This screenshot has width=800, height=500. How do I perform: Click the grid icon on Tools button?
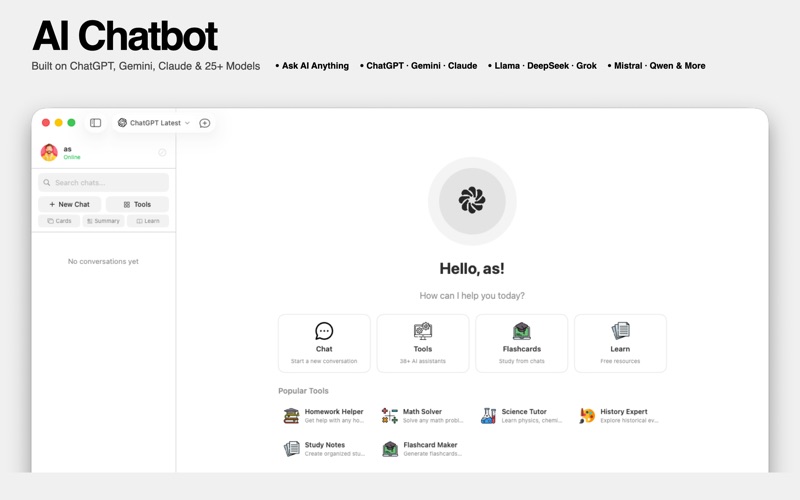tap(127, 204)
